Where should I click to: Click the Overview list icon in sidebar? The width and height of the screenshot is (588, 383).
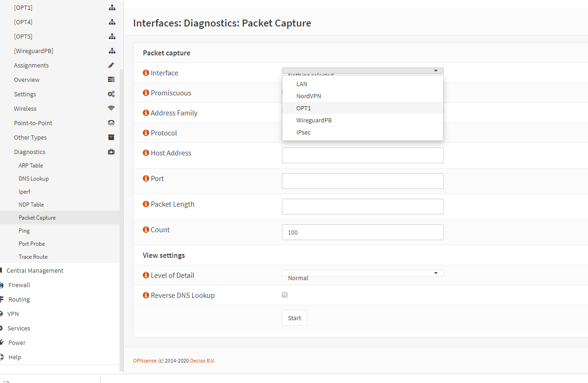click(x=111, y=80)
